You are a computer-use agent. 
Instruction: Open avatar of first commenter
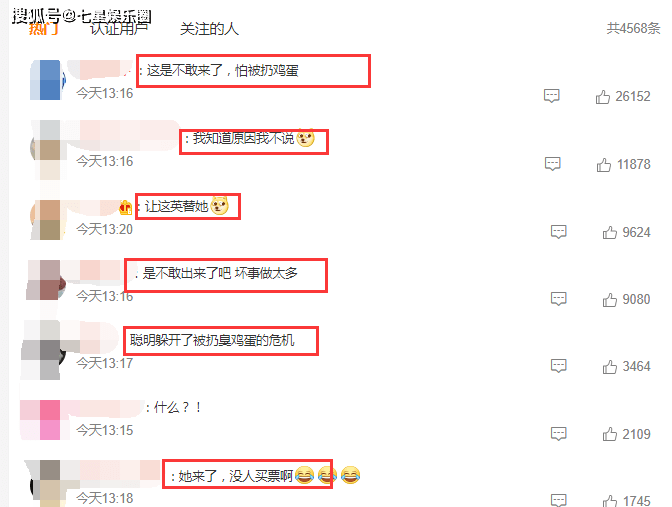click(x=47, y=80)
